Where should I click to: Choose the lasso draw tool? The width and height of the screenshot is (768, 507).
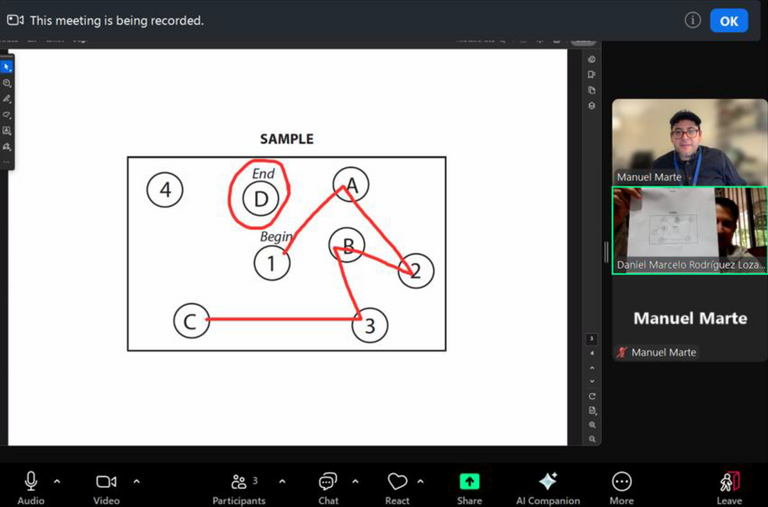[x=6, y=115]
